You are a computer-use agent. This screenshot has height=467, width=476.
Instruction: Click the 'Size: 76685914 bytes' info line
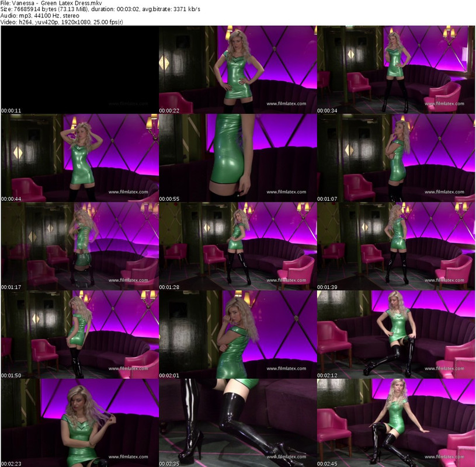(100, 9)
